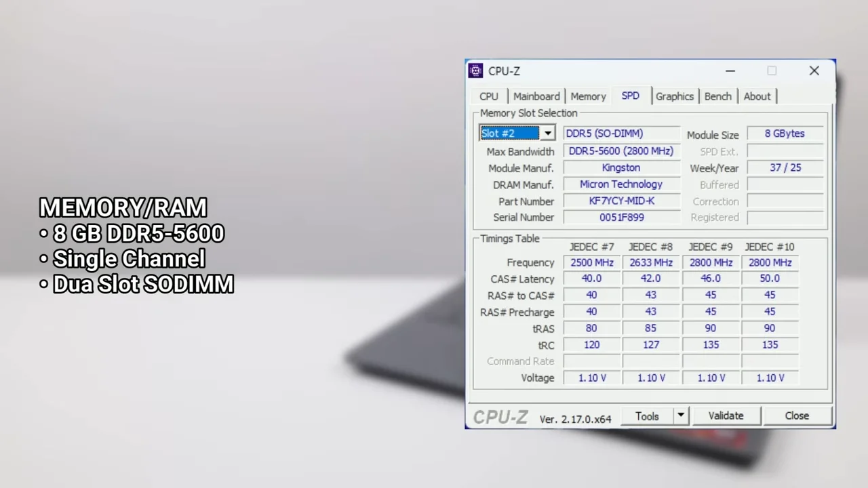Select the Micron Technology DRAM manufacturer value
The height and width of the screenshot is (488, 868).
point(620,184)
